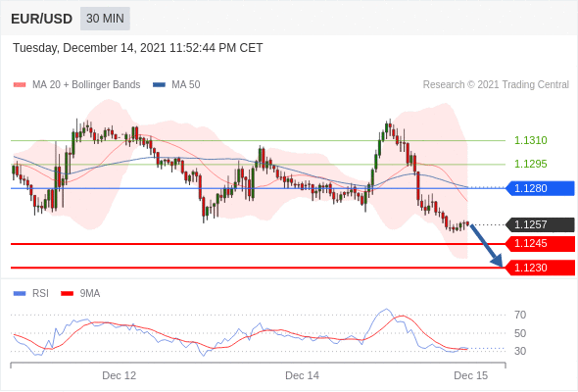
Task: Toggle the RSI legend entry
Action: (x=31, y=294)
